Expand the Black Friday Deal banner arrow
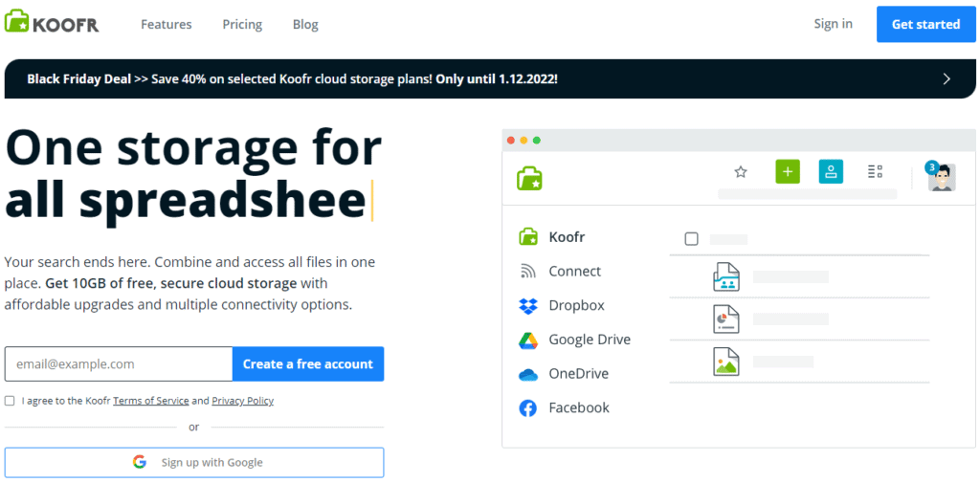 pyautogui.click(x=947, y=78)
